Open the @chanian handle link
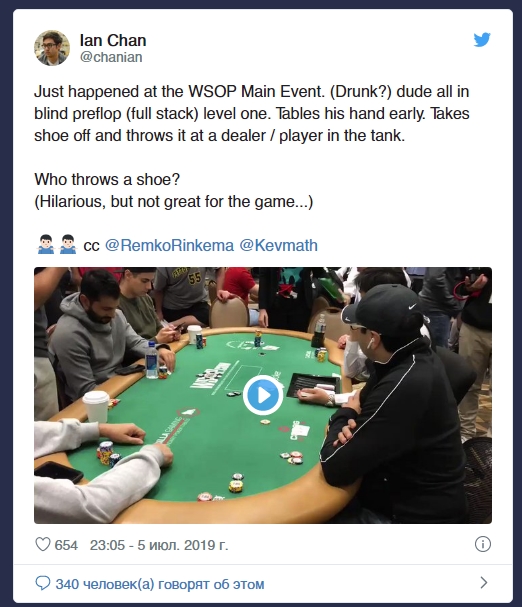 point(111,57)
